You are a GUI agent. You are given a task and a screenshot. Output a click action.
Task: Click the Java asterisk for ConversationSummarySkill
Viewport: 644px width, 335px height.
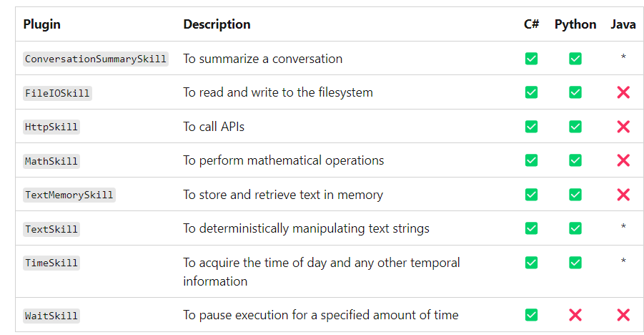click(623, 57)
